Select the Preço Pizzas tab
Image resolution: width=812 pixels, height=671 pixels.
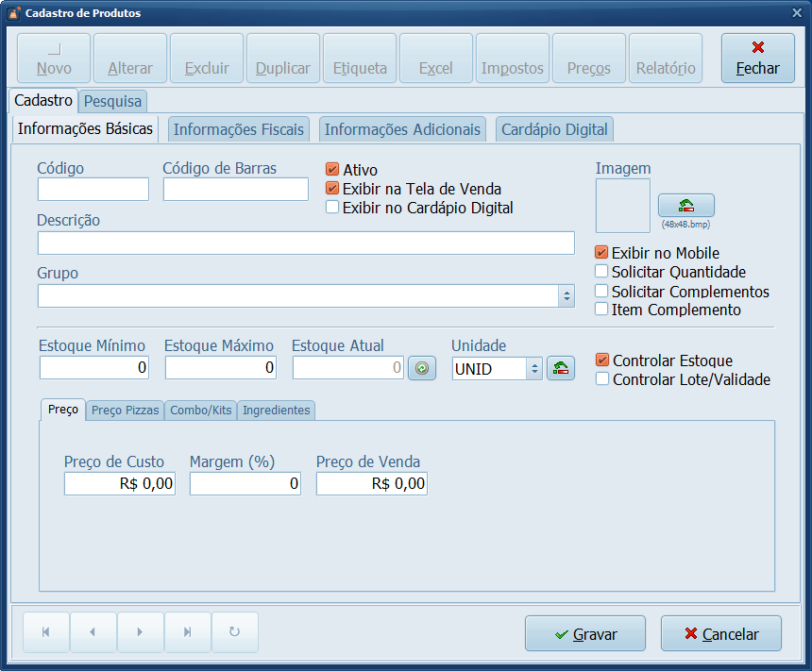tap(125, 410)
